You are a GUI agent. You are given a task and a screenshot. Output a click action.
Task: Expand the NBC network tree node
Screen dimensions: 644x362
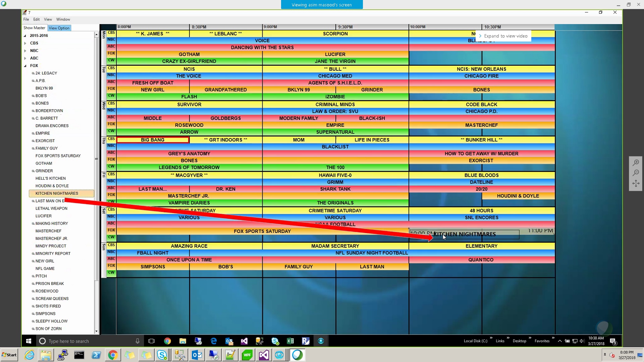(x=25, y=51)
